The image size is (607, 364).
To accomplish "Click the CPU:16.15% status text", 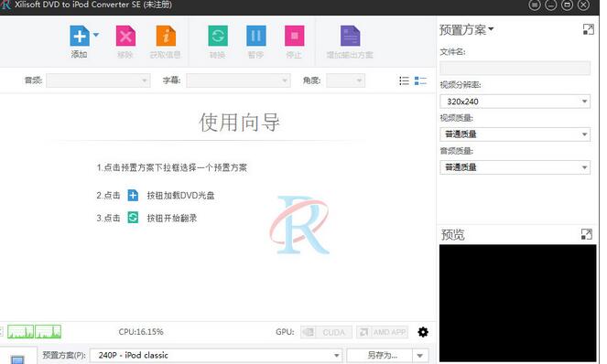I will click(x=141, y=332).
